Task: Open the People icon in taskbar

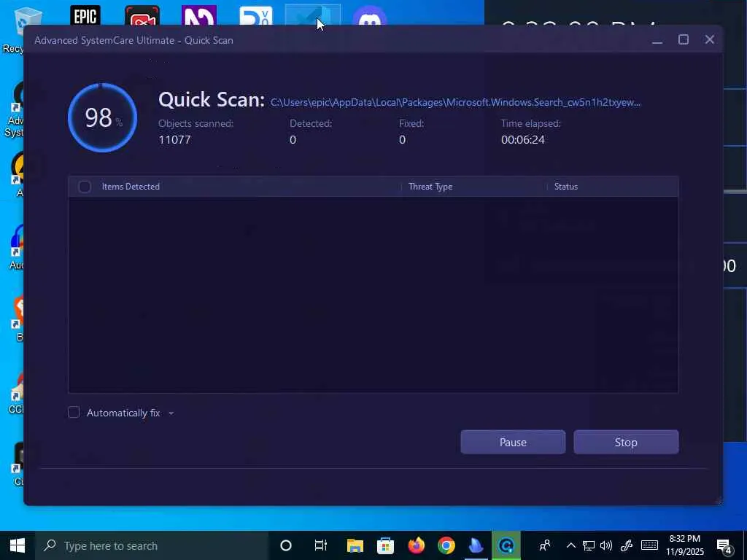Action: pos(545,545)
